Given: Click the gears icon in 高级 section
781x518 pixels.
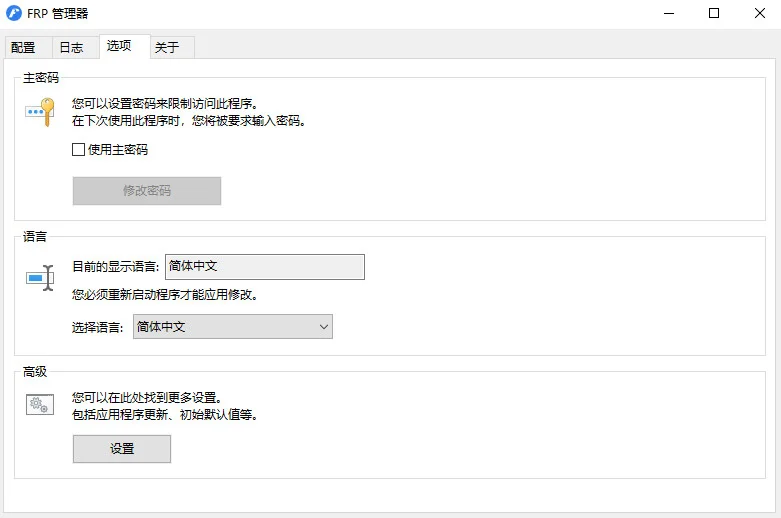Looking at the screenshot, I should pos(40,404).
